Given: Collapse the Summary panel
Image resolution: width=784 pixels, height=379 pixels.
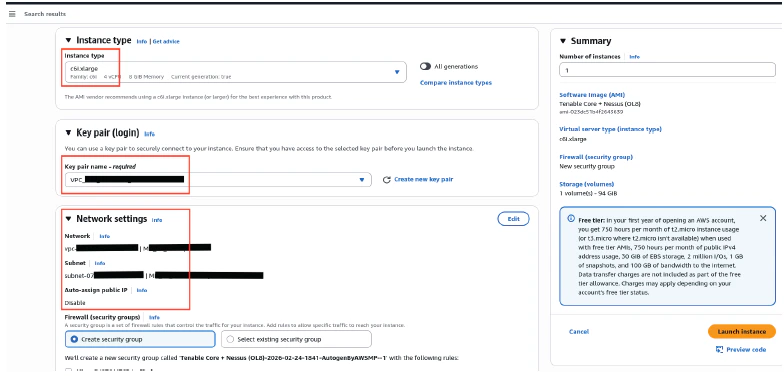Looking at the screenshot, I should click(562, 41).
